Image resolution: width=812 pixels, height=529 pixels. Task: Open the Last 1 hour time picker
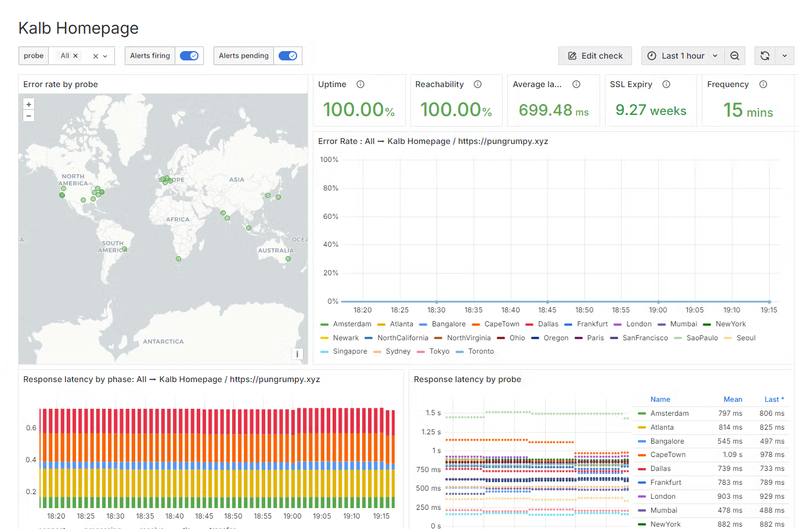[x=683, y=56]
